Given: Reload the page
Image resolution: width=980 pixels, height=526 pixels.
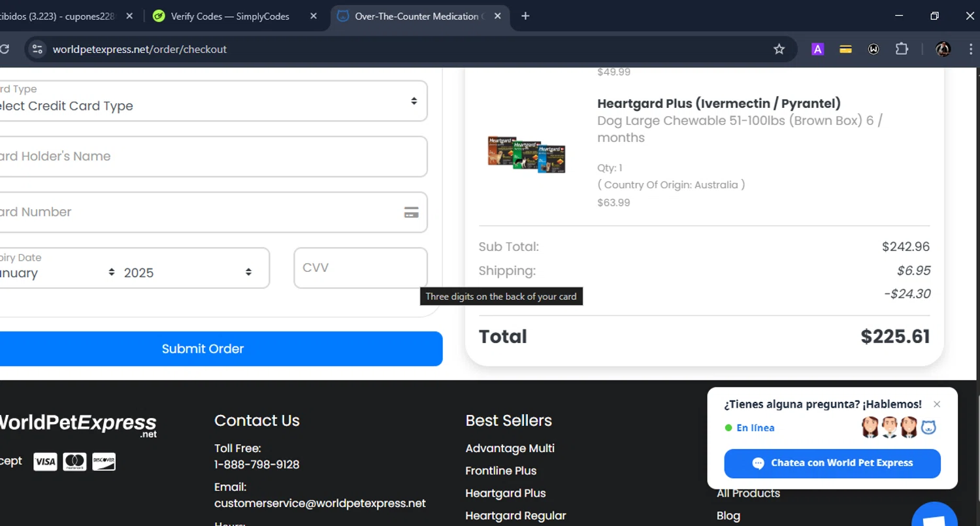Looking at the screenshot, I should click(4, 49).
